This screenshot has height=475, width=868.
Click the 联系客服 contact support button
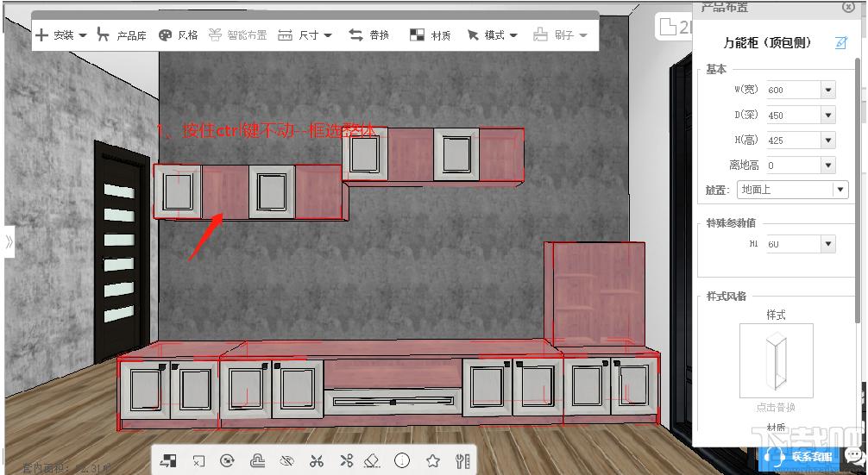click(801, 457)
